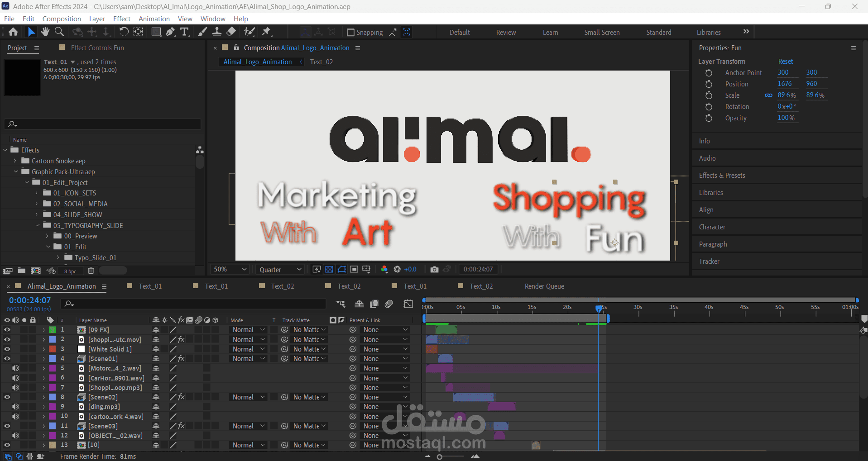Open the Parent dropdown for [White Solid 1]
Screen dimensions: 868x461
click(x=385, y=349)
